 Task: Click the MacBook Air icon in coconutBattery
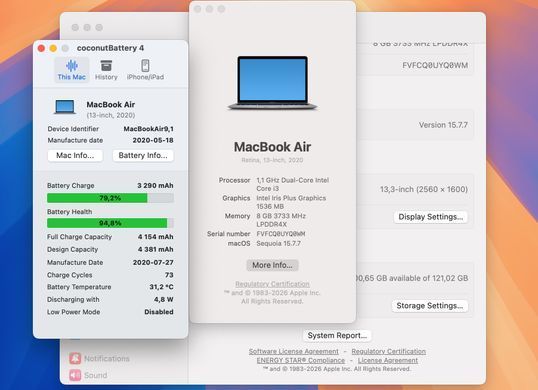tap(65, 107)
